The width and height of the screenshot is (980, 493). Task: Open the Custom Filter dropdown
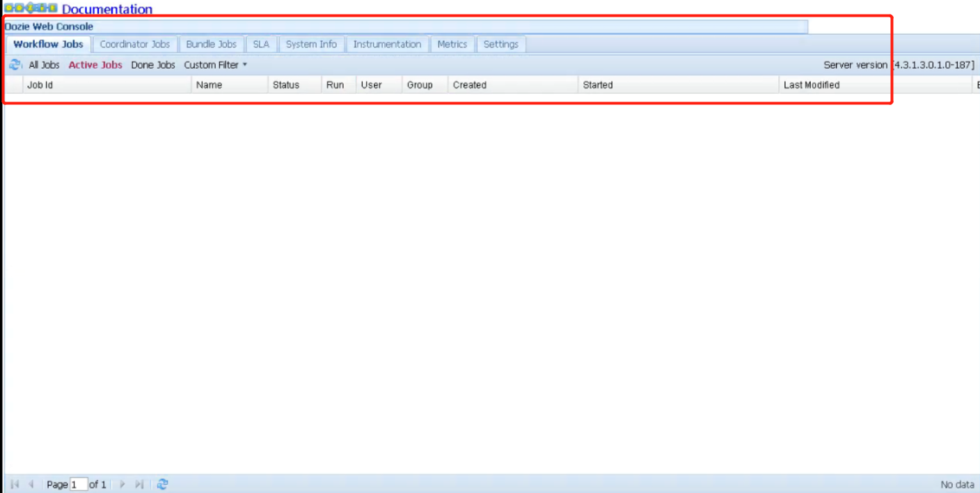216,65
